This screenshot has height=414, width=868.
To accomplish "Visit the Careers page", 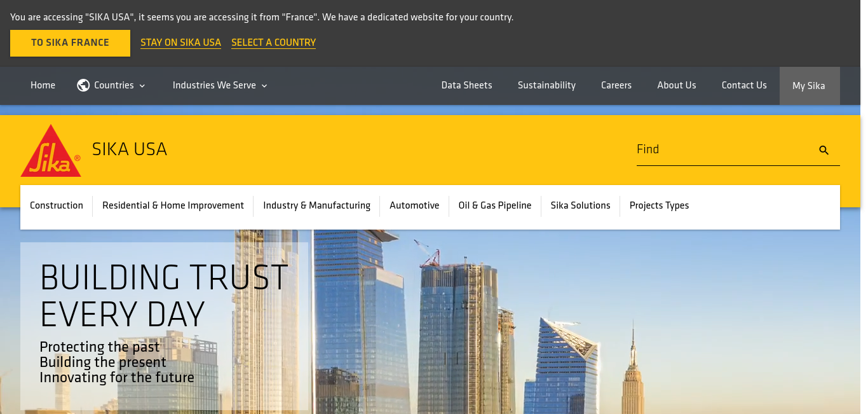I will (x=616, y=85).
